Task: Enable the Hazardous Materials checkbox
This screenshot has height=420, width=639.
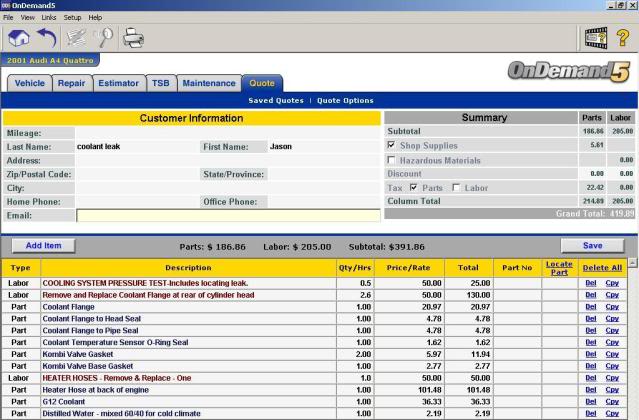Action: coord(391,160)
